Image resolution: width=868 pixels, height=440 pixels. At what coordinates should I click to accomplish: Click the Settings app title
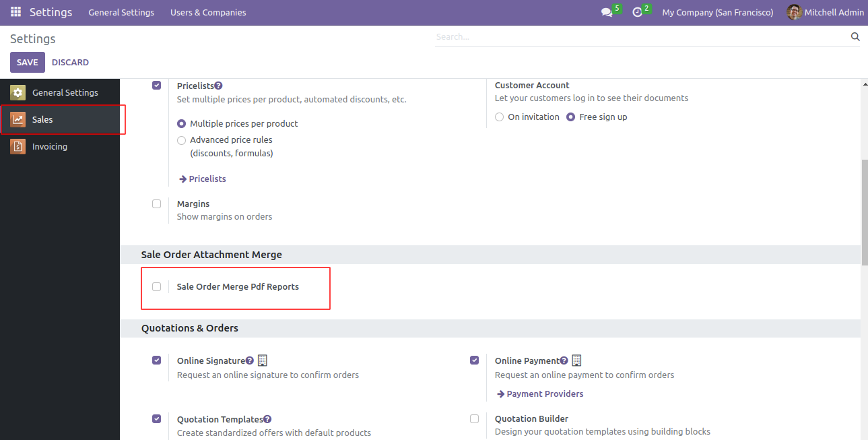(x=51, y=12)
